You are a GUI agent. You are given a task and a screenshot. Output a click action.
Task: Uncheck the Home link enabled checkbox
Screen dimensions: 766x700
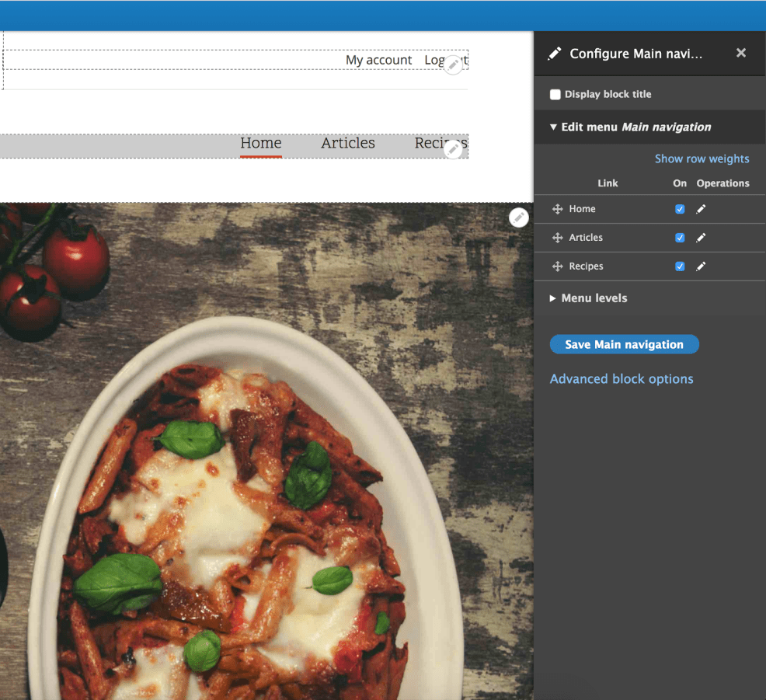click(680, 209)
